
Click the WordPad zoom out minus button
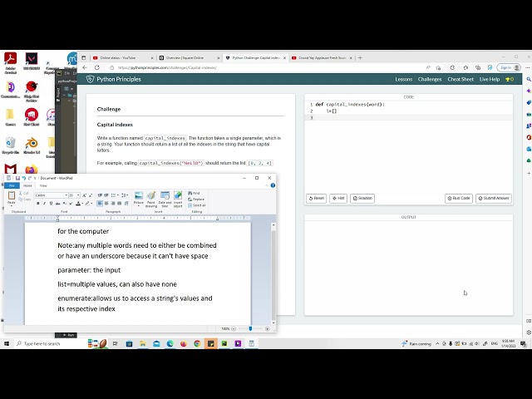(234, 329)
